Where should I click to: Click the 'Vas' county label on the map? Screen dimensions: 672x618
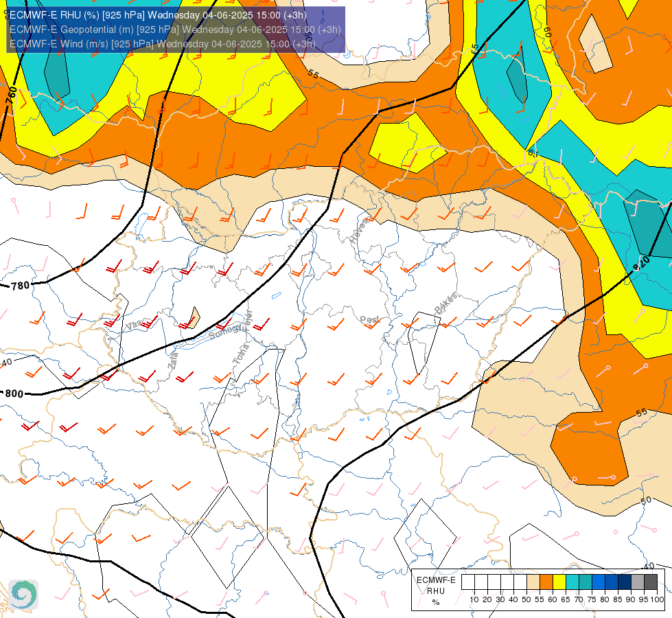(x=133, y=326)
